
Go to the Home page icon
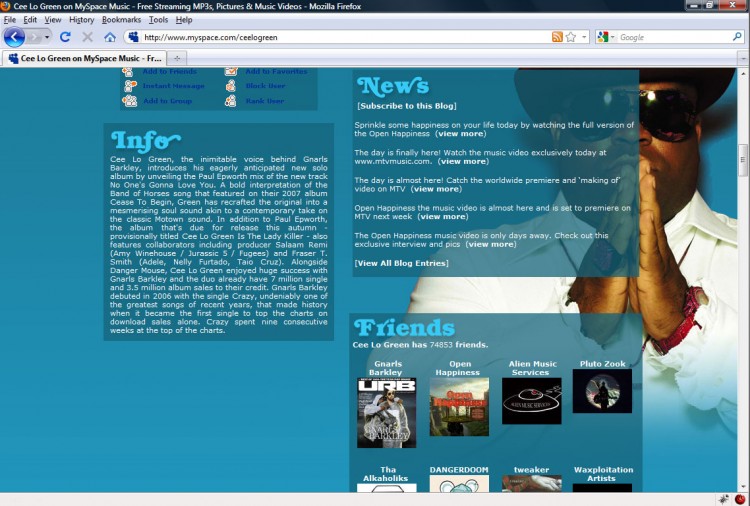point(110,37)
